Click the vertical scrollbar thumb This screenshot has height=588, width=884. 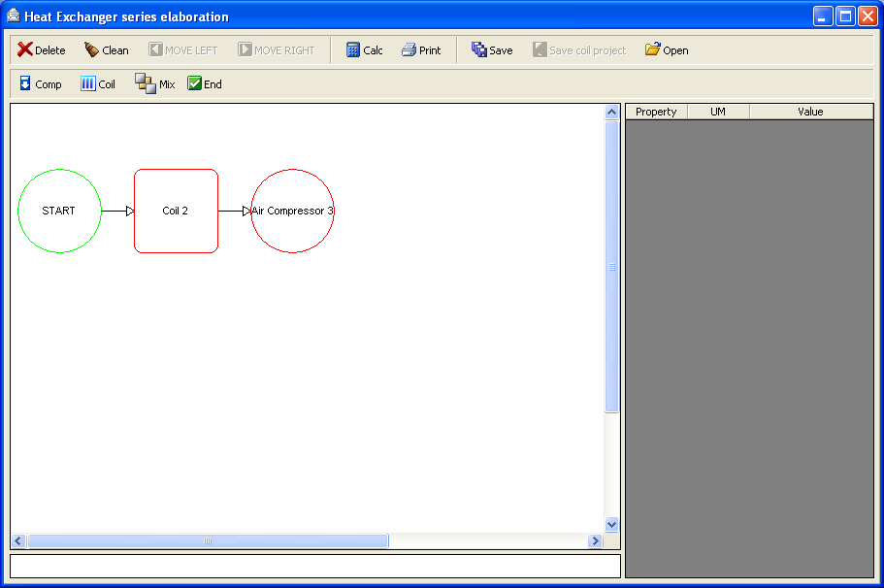tap(611, 267)
